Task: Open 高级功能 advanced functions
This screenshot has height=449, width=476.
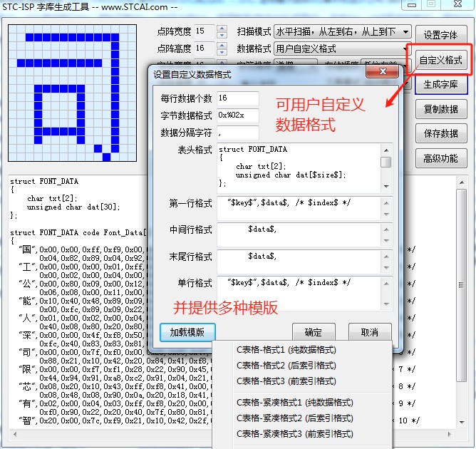Action: coord(441,158)
